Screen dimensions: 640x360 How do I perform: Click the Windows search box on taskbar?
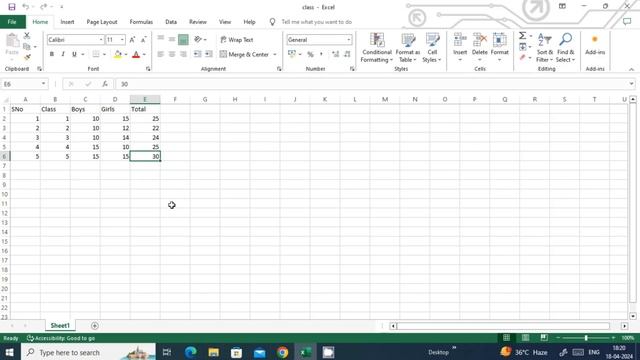[x=88, y=352]
